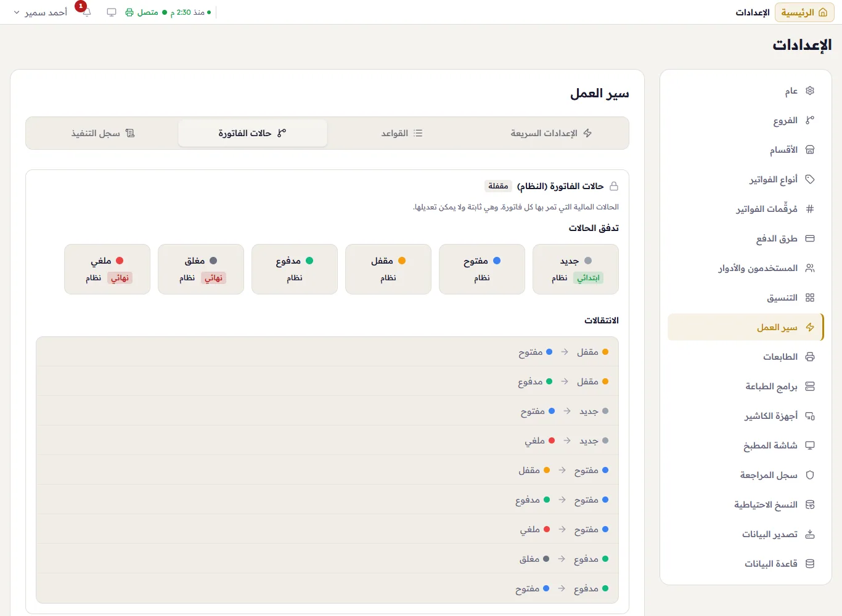Select the الأقسام store icon

(810, 150)
